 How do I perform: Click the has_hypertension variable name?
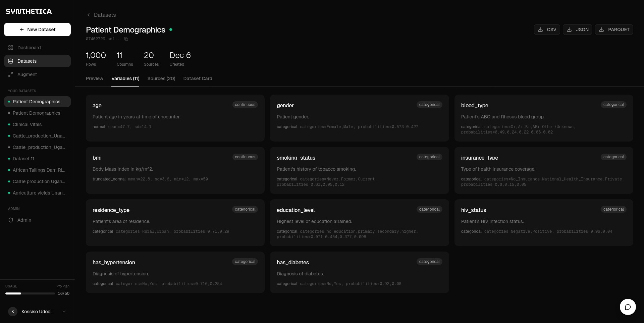pyautogui.click(x=114, y=262)
